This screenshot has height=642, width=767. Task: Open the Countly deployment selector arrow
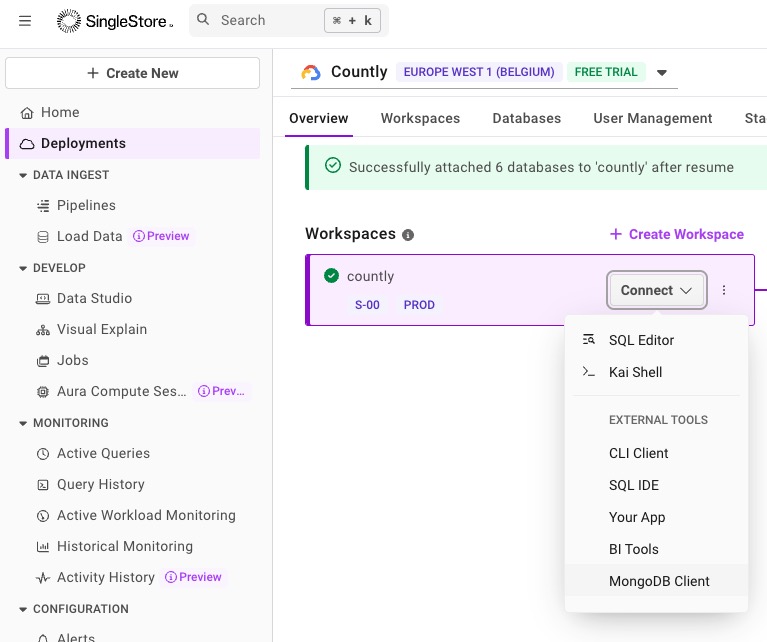[662, 72]
